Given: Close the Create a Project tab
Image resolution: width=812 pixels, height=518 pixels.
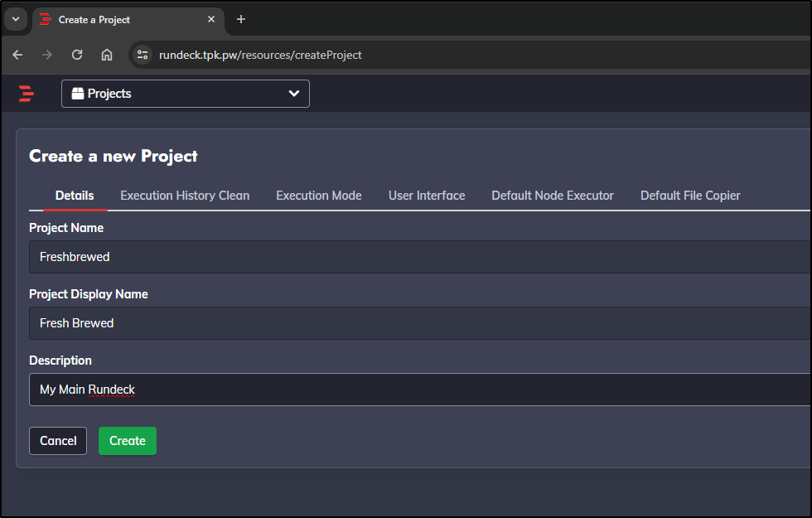Looking at the screenshot, I should [x=211, y=19].
